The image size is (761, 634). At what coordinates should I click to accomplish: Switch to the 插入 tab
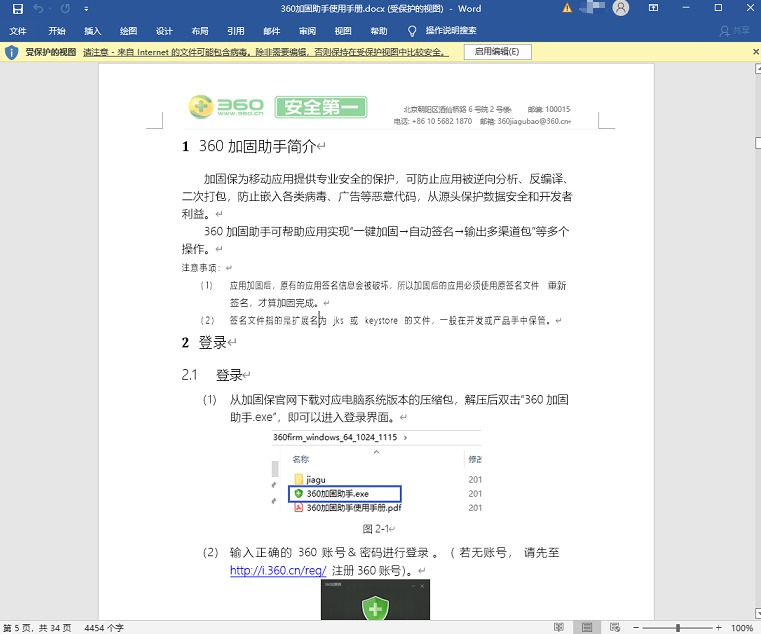click(93, 31)
